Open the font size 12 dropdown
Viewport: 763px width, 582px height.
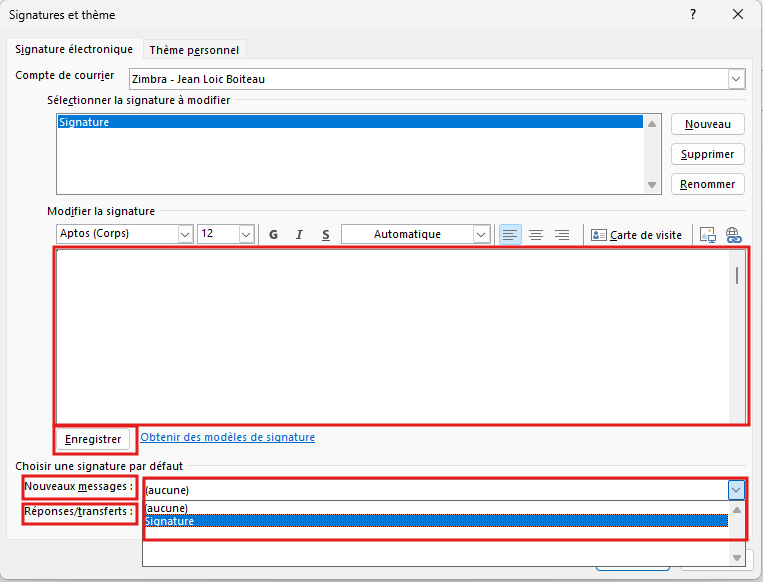tap(246, 234)
